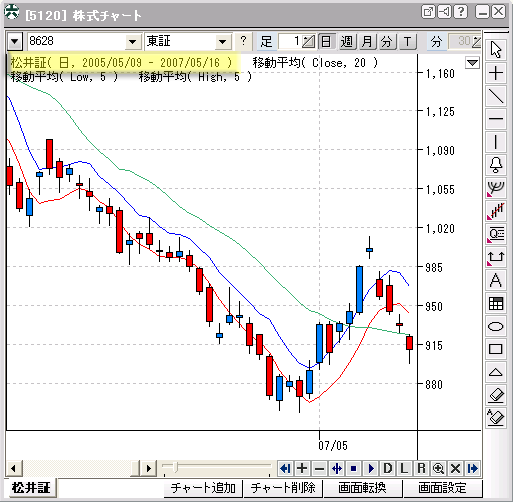This screenshot has height=502, width=513.
Task: Click the plus zoom-in chart button
Action: [302, 469]
